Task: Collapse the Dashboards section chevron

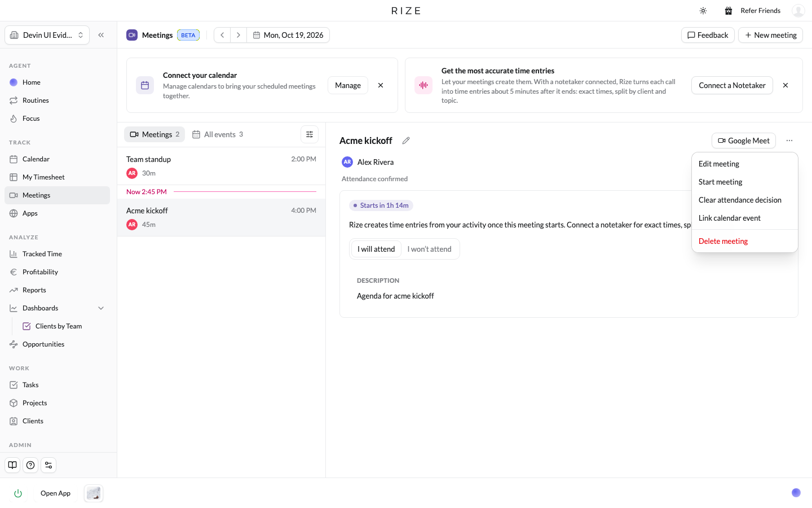Action: click(101, 308)
